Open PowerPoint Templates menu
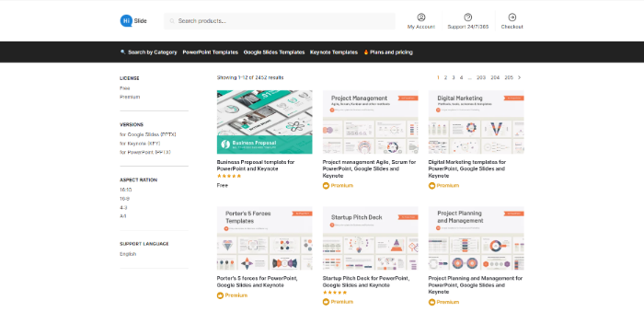Screen dimensions: 644x335 coord(211,52)
